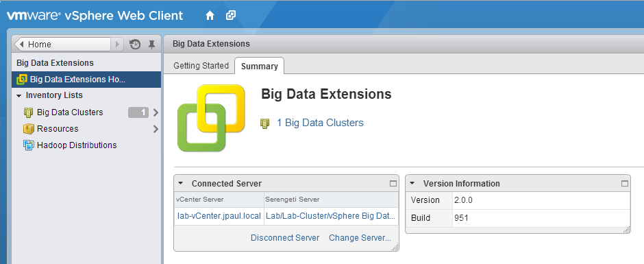The image size is (644, 264).
Task: Collapse the Version Information panel
Action: click(x=412, y=183)
